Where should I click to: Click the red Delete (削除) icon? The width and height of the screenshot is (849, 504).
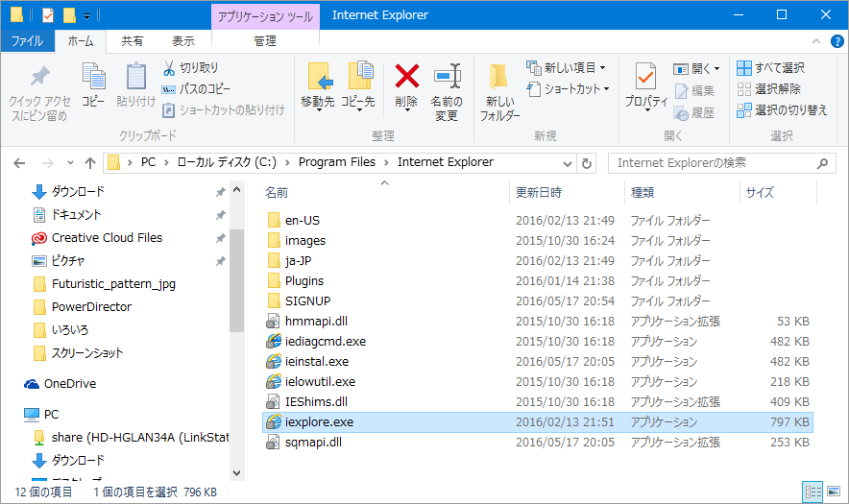pos(407,77)
